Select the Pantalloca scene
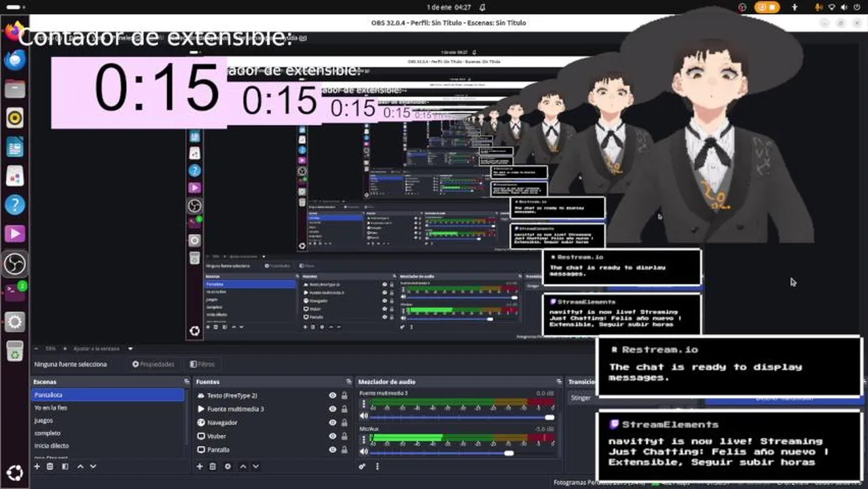This screenshot has width=868, height=489. [x=109, y=395]
